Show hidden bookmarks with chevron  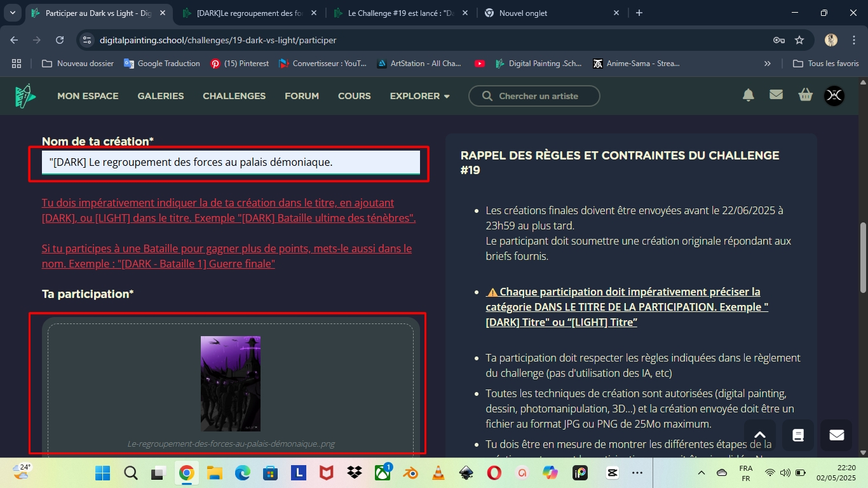click(767, 64)
